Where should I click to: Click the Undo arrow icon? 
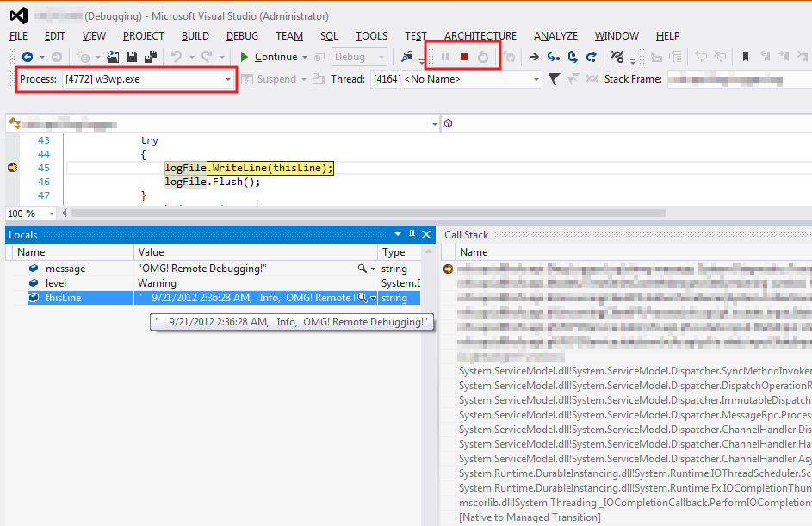coord(177,57)
